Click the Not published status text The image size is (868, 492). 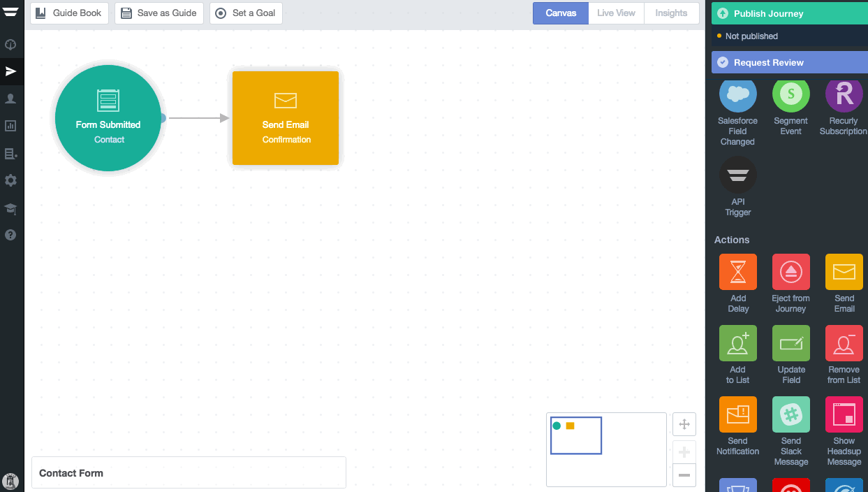(751, 36)
